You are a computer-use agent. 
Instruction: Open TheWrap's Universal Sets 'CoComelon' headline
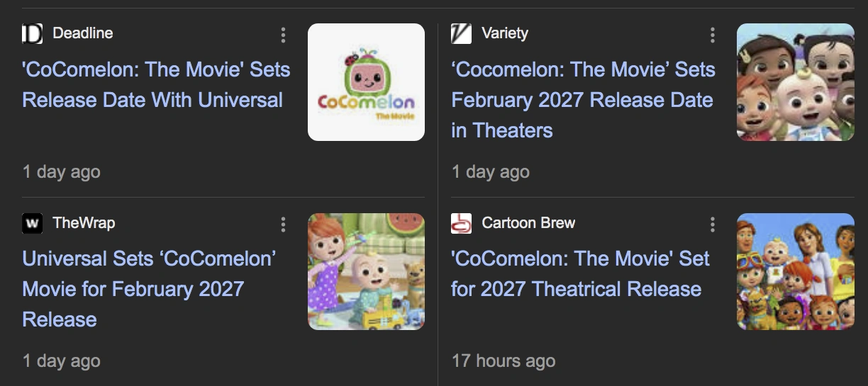tap(149, 288)
